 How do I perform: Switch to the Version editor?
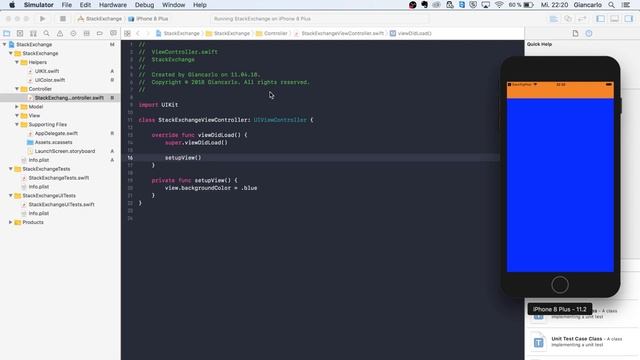pyautogui.click(x=582, y=19)
